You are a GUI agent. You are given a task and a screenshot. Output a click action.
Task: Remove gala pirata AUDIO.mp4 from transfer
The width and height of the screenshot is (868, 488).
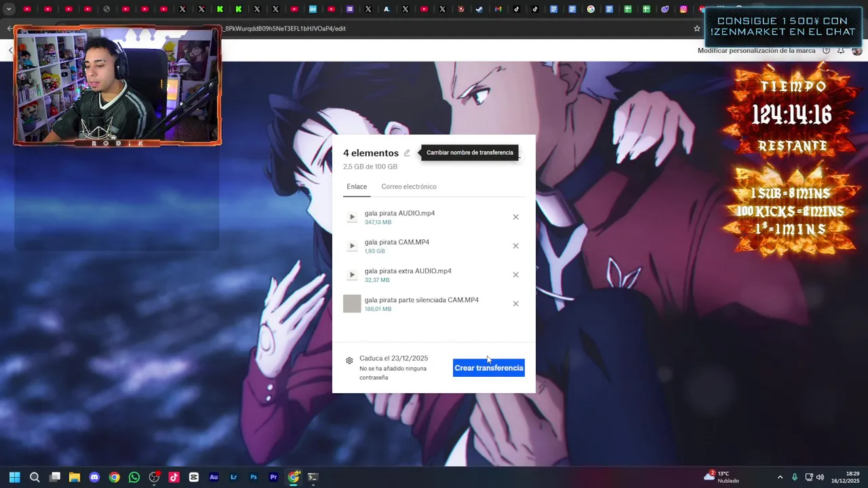515,217
